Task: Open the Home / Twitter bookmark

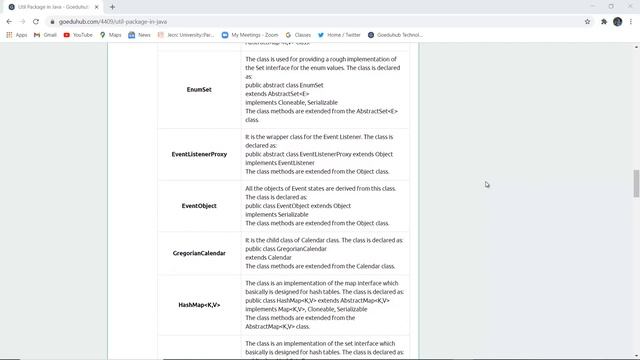Action: pyautogui.click(x=339, y=35)
